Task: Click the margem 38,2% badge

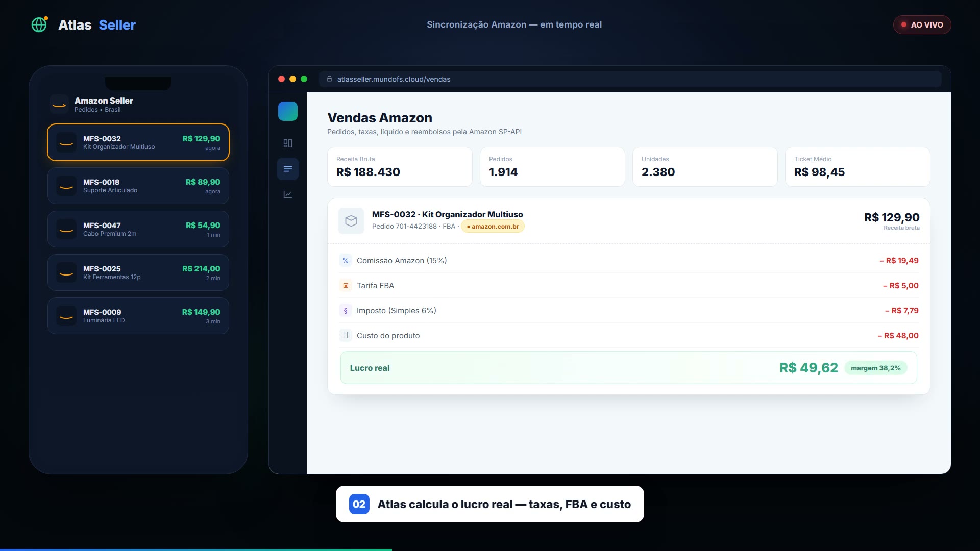Action: (x=876, y=368)
